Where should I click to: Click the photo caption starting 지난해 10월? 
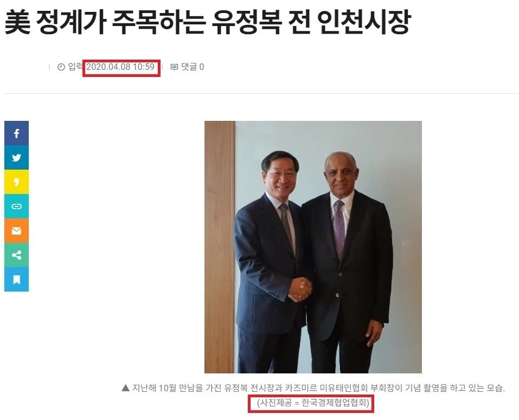pos(318,387)
